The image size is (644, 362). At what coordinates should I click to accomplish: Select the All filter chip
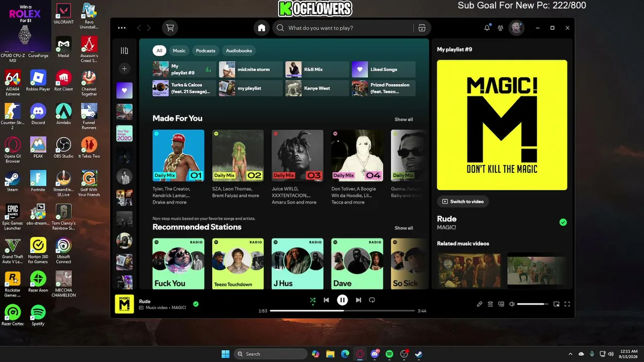click(x=159, y=50)
